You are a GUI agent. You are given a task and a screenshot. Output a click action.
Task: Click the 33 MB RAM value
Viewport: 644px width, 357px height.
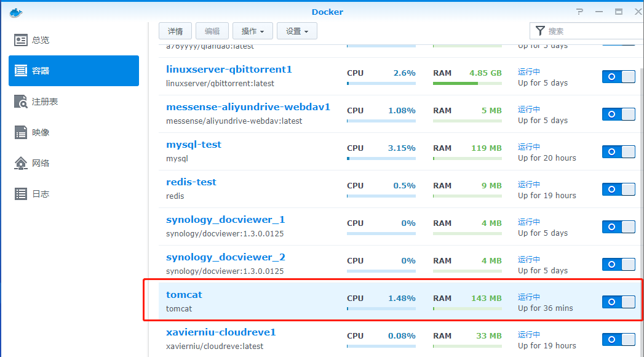489,335
